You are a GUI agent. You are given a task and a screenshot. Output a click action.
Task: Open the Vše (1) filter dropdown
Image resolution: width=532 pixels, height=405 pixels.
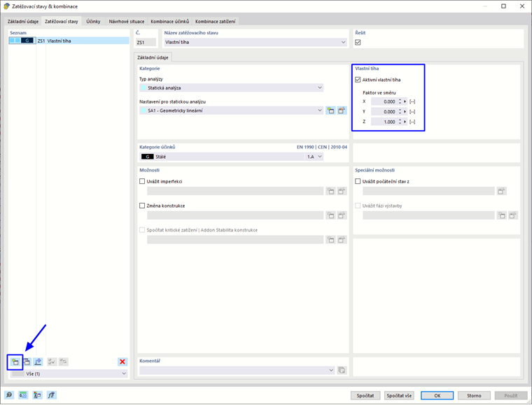[69, 374]
